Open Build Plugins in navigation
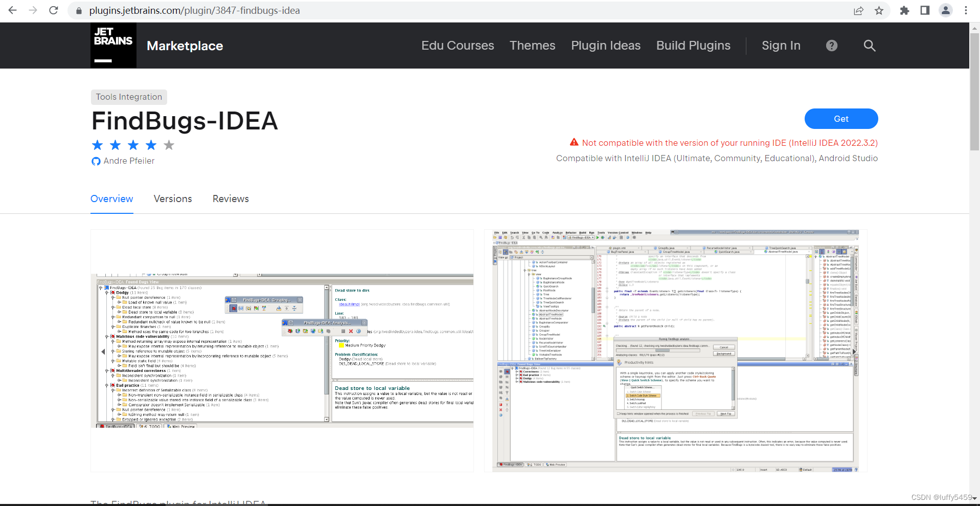The image size is (980, 506). (x=693, y=46)
